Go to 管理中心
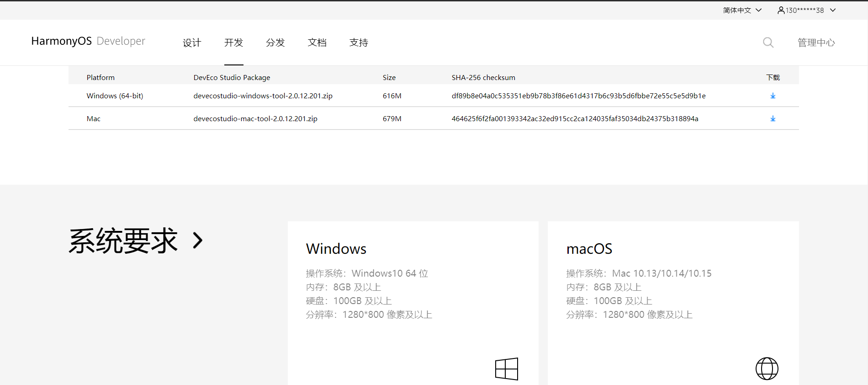This screenshot has width=868, height=385. (x=816, y=43)
